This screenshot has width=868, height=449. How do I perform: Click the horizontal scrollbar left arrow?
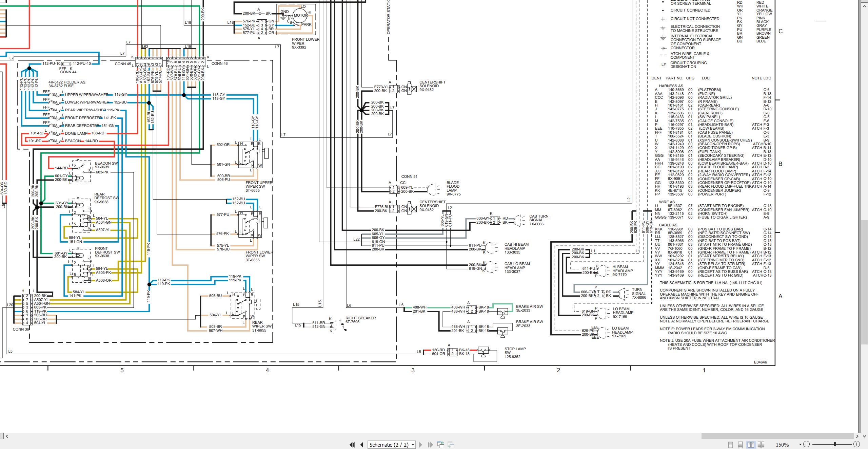(7, 436)
